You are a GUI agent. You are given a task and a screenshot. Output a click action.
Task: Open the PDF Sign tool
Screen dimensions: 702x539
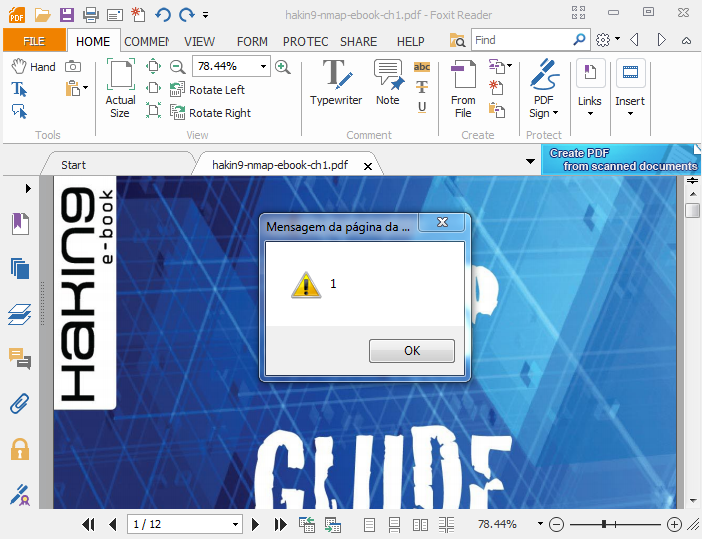click(544, 88)
